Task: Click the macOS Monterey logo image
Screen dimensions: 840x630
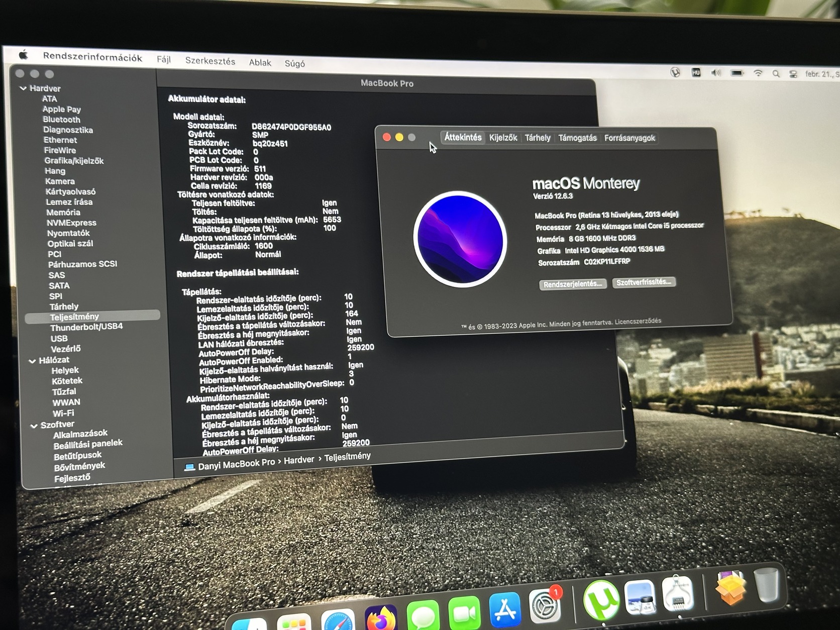Action: [460, 239]
